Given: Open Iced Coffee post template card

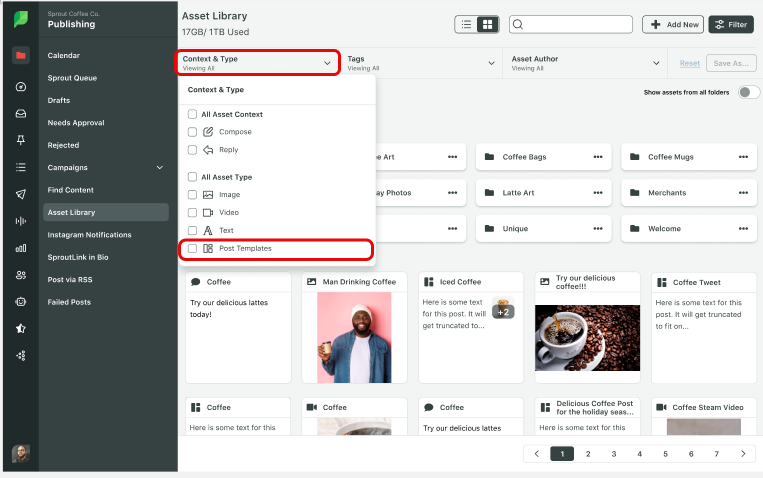Looking at the screenshot, I should click(471, 327).
